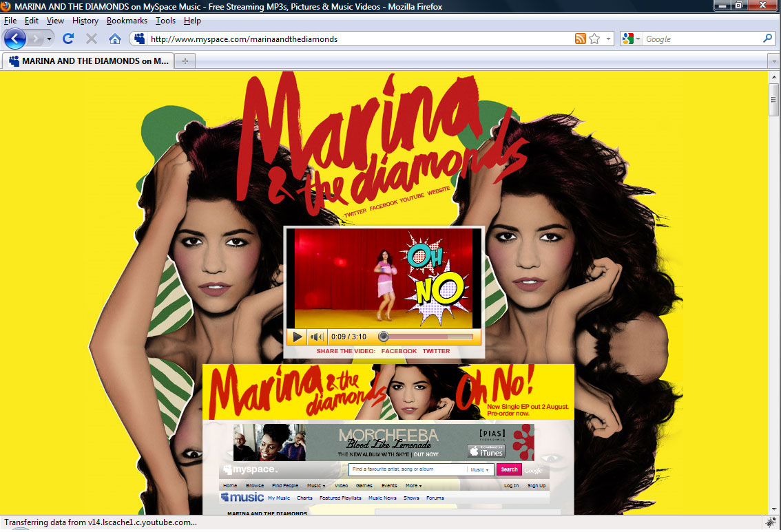Open Browse in the MySpace navigation
The width and height of the screenshot is (781, 532).
point(255,486)
